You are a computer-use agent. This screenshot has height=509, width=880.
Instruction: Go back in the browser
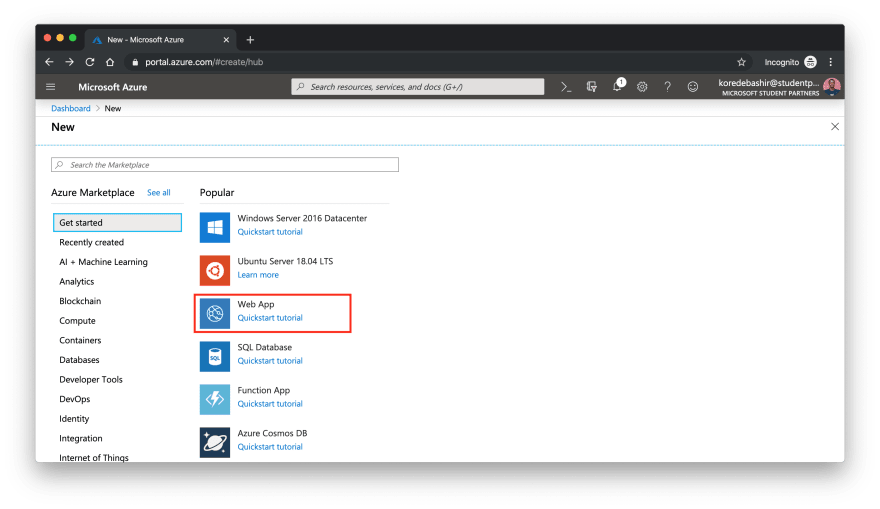49,62
